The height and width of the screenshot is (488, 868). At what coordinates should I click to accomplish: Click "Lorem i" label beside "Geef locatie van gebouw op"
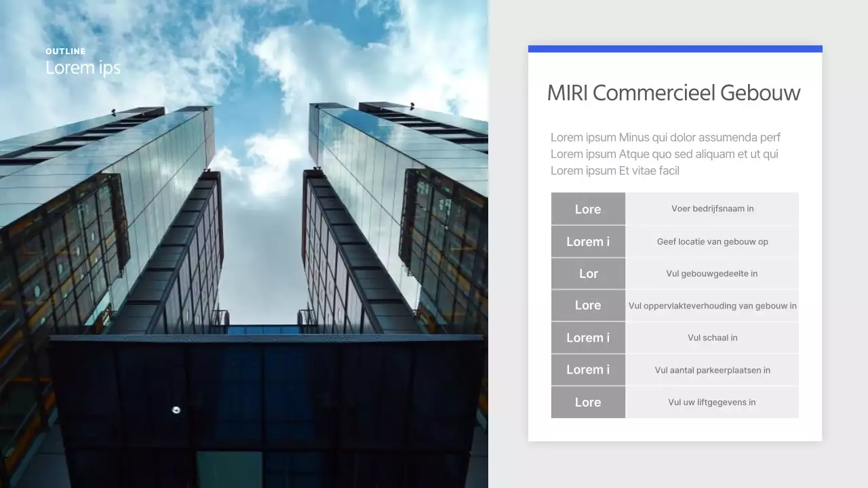pos(588,241)
